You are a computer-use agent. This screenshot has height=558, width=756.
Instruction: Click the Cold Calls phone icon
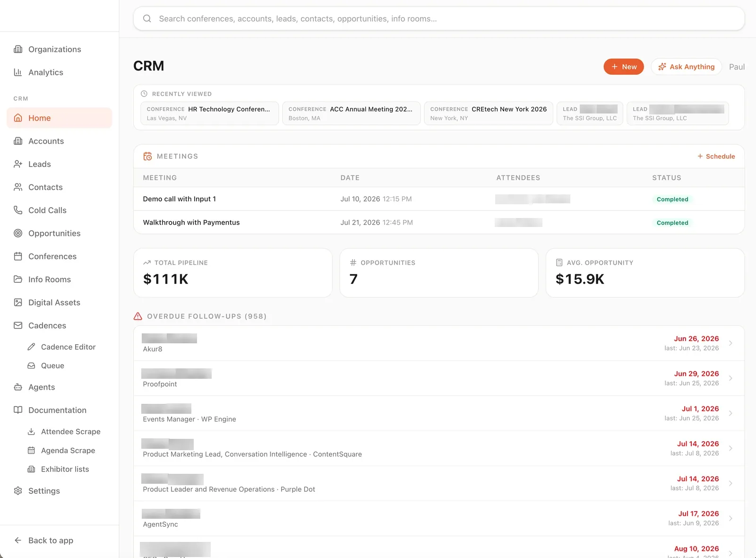click(x=18, y=210)
